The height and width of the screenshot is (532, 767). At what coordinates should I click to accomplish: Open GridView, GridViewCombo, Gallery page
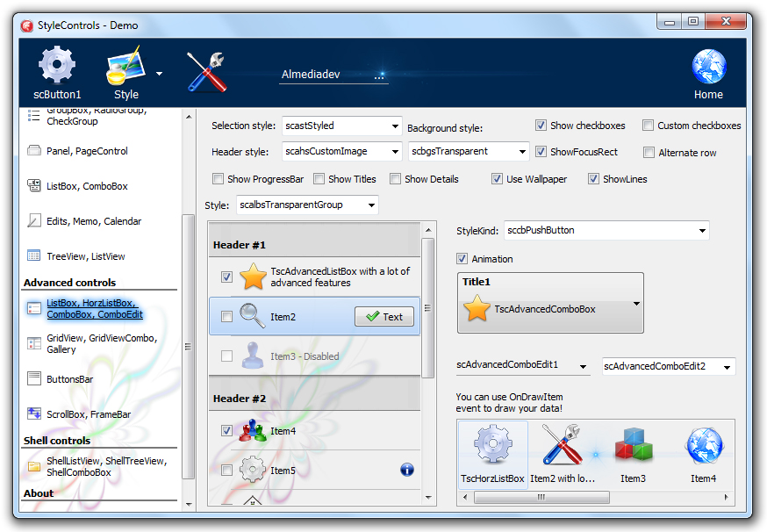click(x=102, y=343)
